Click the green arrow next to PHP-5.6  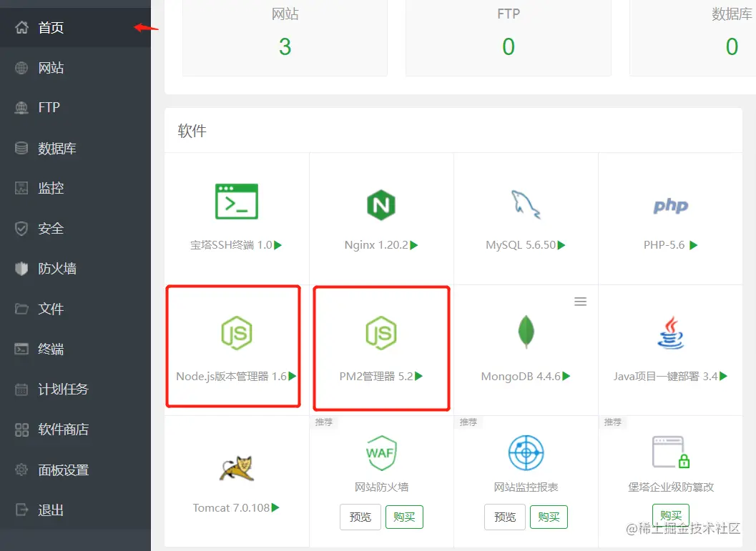[x=693, y=245]
